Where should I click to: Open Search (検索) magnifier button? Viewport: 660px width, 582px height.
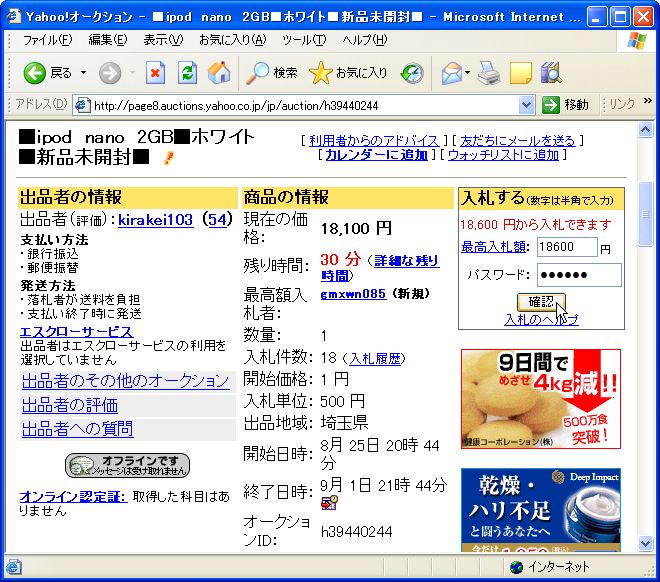tap(271, 73)
